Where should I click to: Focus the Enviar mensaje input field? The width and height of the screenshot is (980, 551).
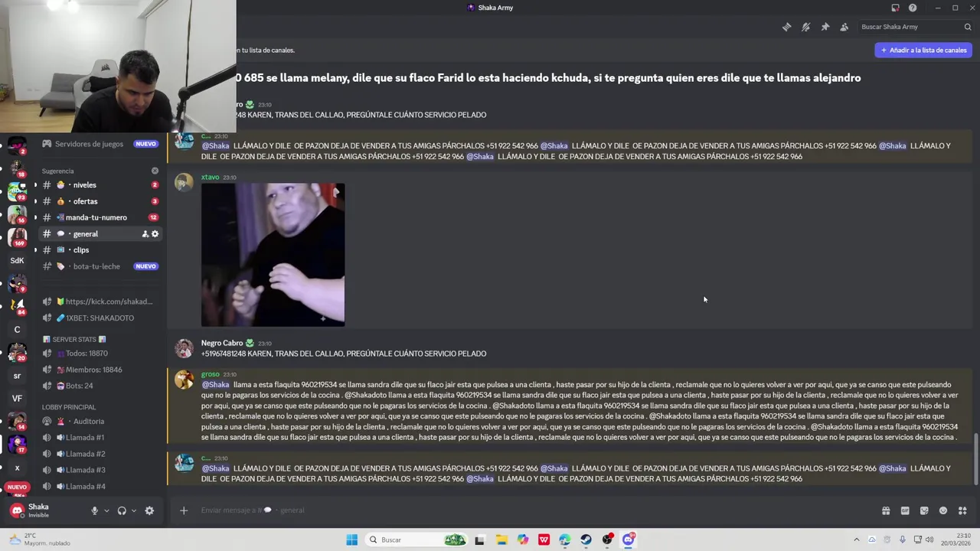click(536, 510)
